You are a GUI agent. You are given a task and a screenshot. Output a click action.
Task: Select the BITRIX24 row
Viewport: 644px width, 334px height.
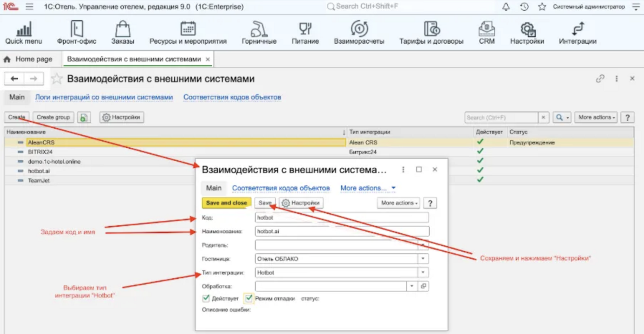[319, 152]
